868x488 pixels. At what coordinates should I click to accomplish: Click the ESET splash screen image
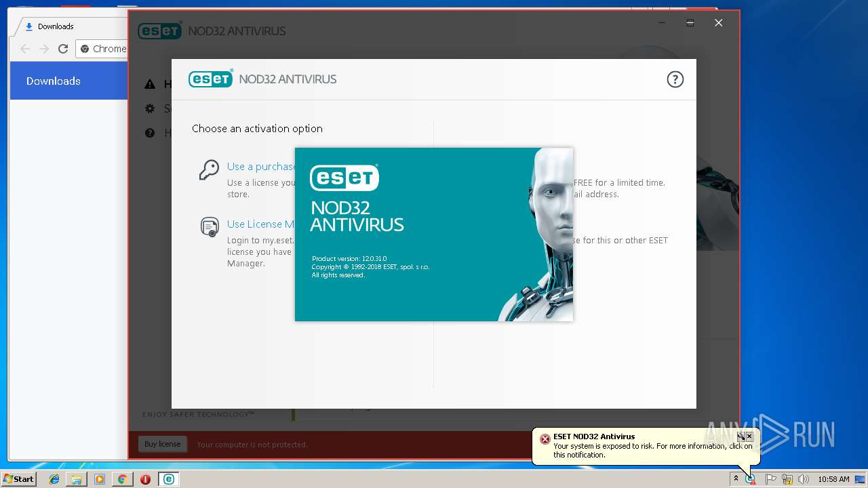click(434, 235)
